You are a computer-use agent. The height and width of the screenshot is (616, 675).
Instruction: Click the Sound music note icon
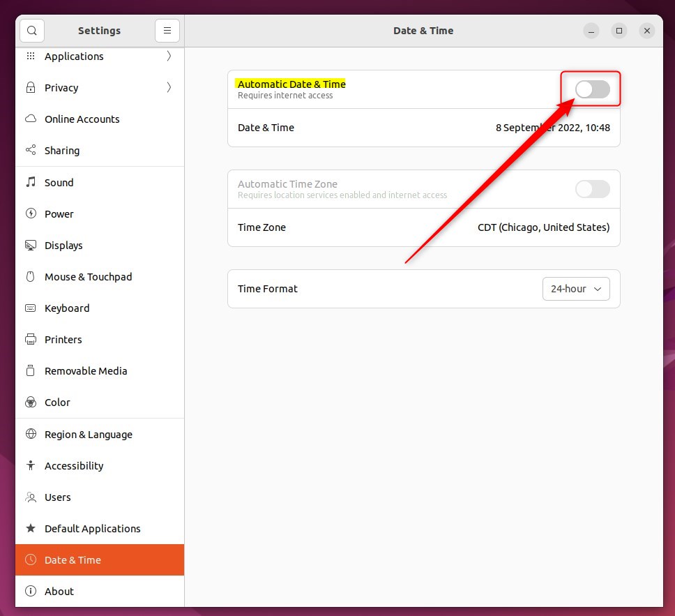pyautogui.click(x=31, y=182)
